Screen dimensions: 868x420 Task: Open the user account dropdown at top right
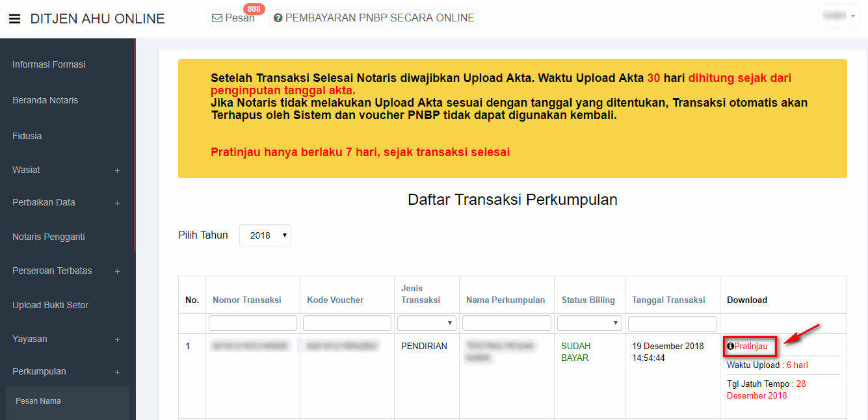[839, 16]
